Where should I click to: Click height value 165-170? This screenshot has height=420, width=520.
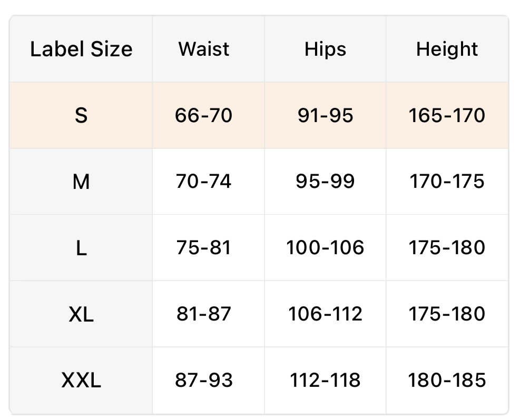pos(447,115)
